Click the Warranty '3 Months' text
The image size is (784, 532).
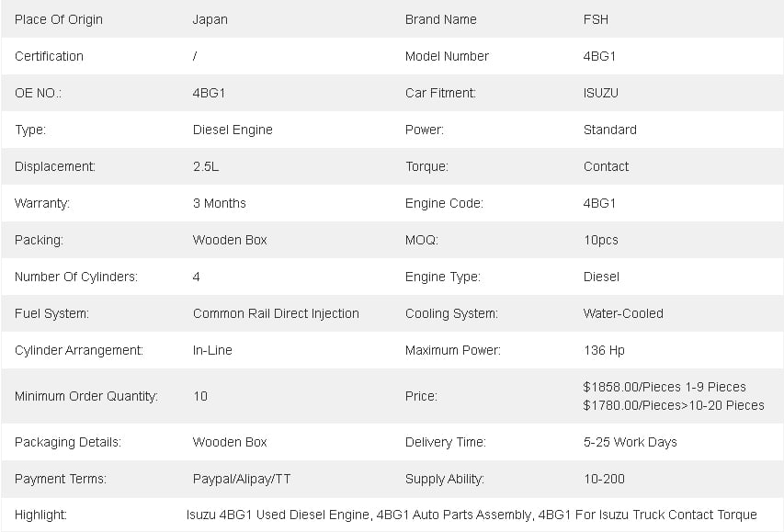click(219, 203)
